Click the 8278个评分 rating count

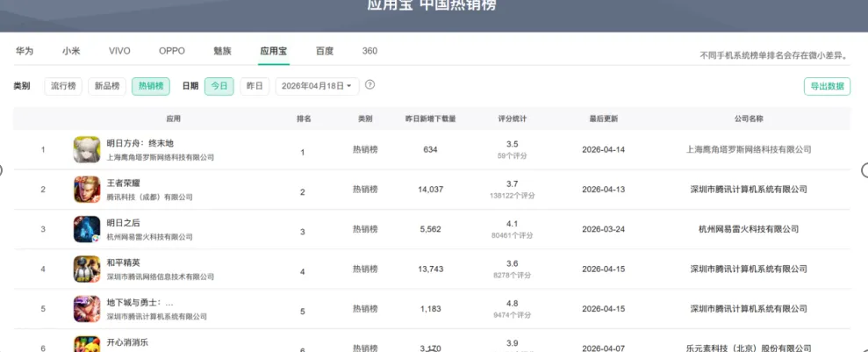pos(512,276)
